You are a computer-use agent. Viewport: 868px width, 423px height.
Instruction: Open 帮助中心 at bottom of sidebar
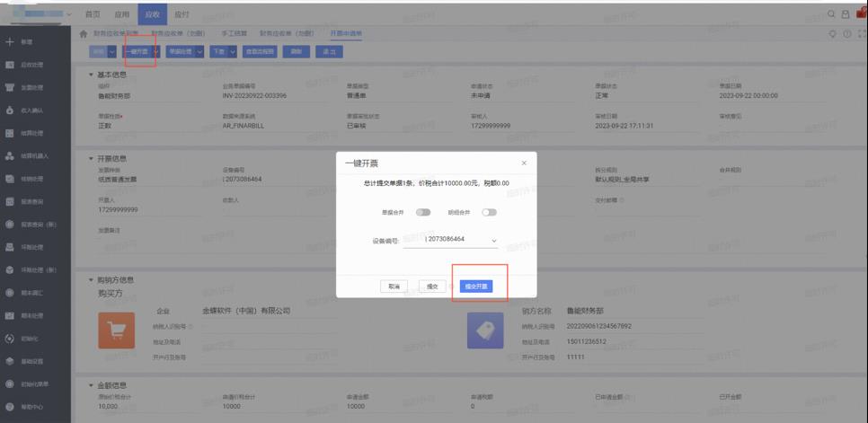[x=31, y=407]
